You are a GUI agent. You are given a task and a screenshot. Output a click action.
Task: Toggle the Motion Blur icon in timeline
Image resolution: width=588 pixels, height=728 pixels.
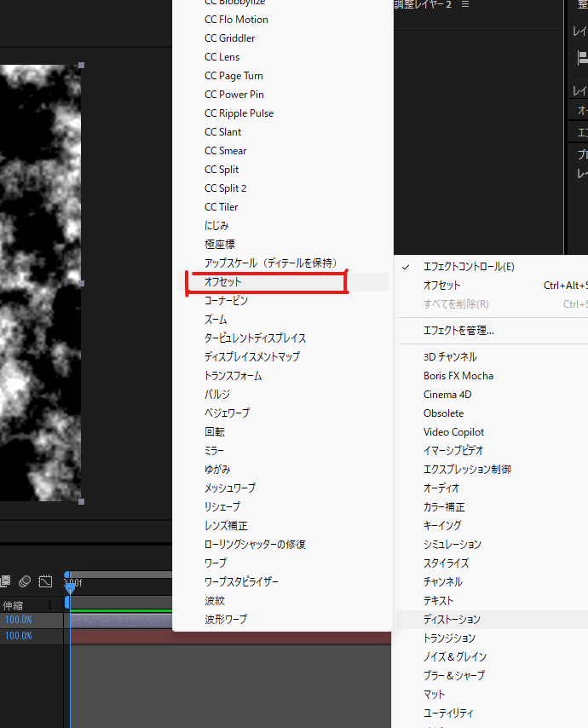pos(25,581)
